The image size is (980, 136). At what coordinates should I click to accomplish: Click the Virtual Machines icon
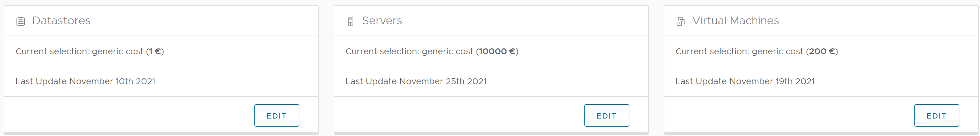(x=680, y=22)
